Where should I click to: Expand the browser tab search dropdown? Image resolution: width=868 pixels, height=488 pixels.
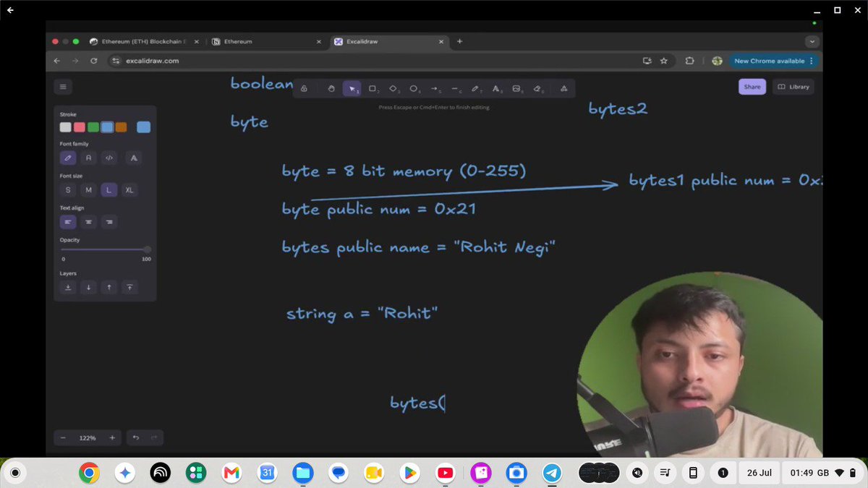[812, 41]
